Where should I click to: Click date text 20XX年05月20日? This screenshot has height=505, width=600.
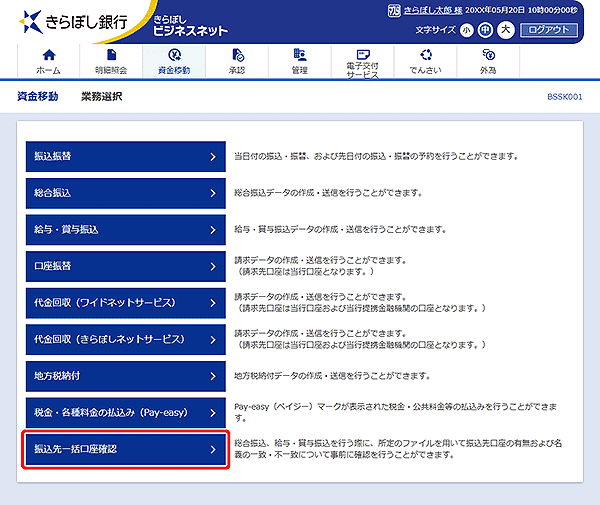coord(494,10)
